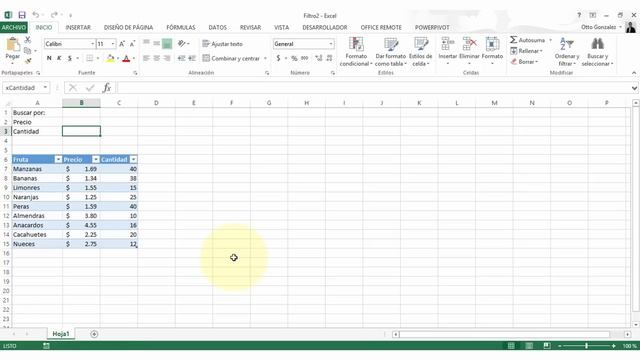This screenshot has width=640, height=360.
Task: Click Combinar y centrar button
Action: [x=231, y=58]
